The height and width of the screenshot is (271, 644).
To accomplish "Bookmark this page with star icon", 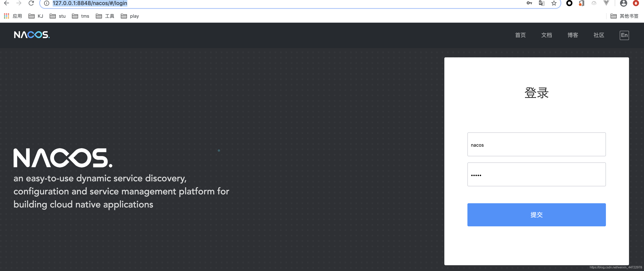I will (x=554, y=3).
